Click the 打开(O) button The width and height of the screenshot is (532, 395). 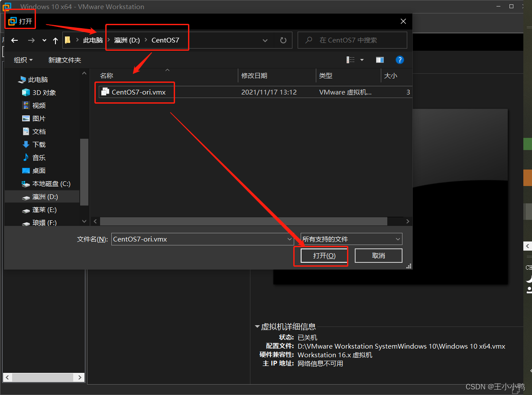click(324, 256)
